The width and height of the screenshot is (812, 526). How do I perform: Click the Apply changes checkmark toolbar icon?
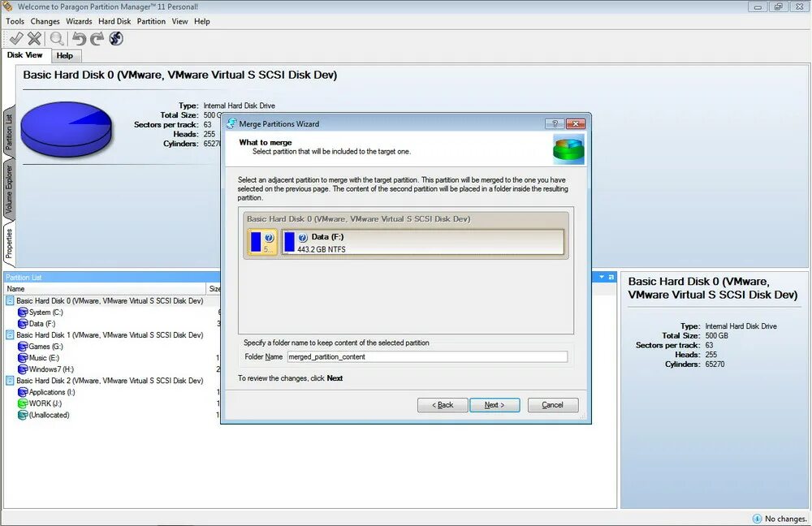16,39
